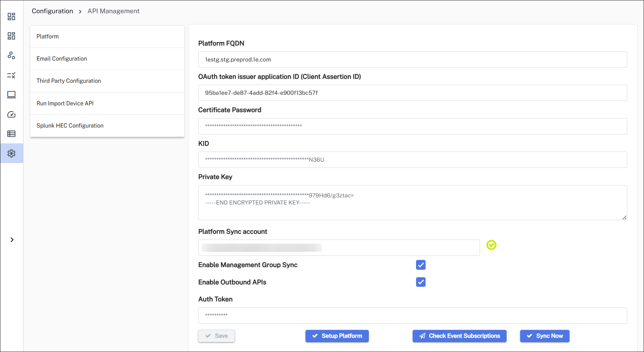Open the Email Configuration menu item
Image resolution: width=644 pixels, height=352 pixels.
click(x=62, y=59)
